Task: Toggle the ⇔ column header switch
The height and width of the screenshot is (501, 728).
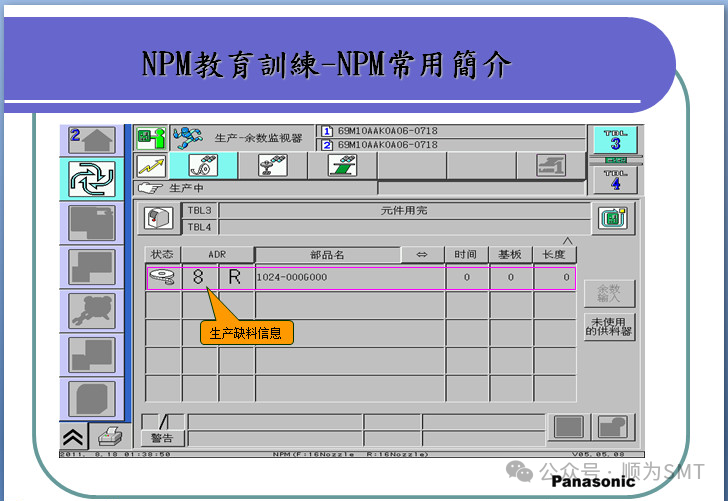Action: tap(421, 255)
